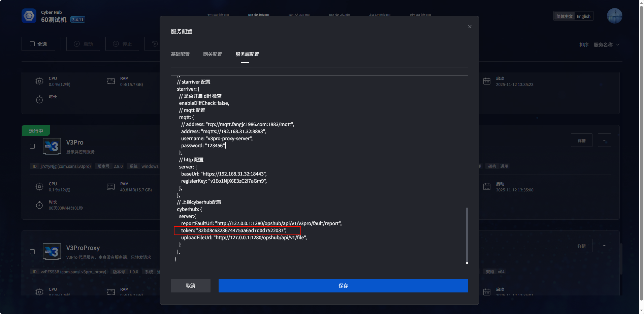Click the V3Pro start time calendar icon

point(487,187)
